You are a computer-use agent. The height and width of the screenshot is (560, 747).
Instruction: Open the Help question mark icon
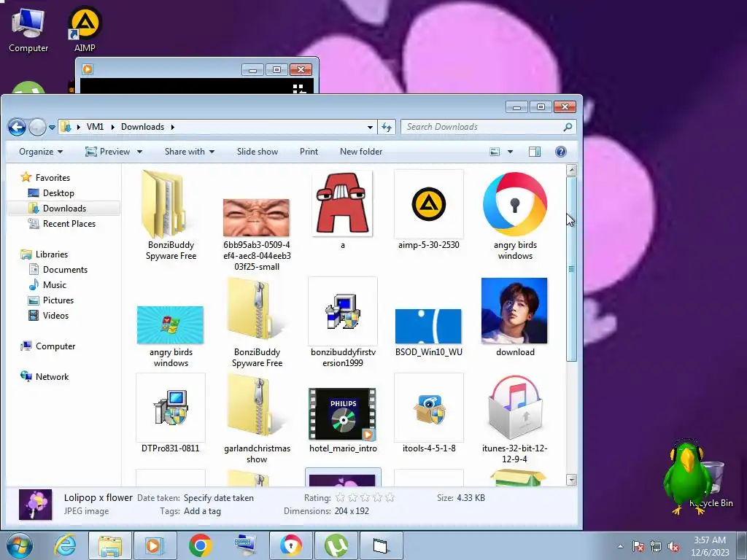(x=561, y=152)
